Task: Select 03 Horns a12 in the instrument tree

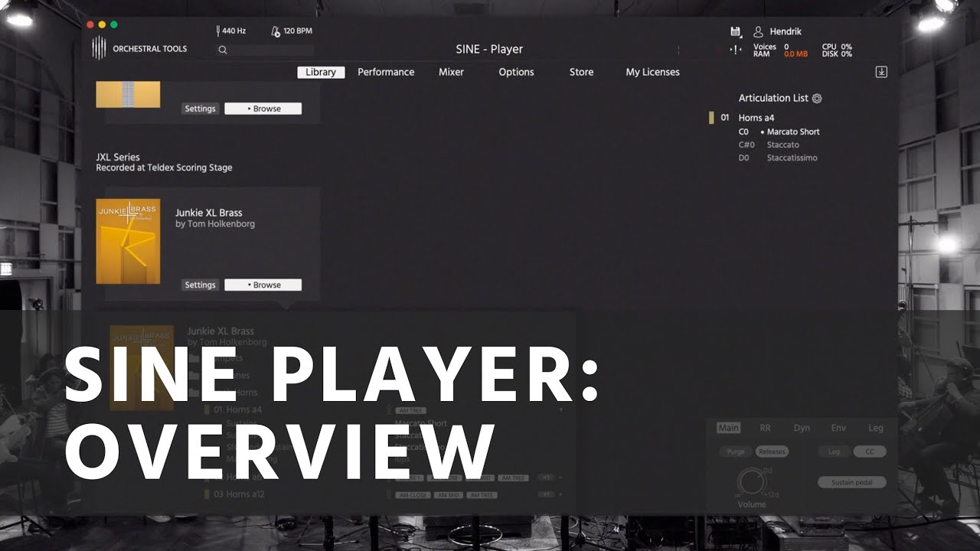Action: 239,494
